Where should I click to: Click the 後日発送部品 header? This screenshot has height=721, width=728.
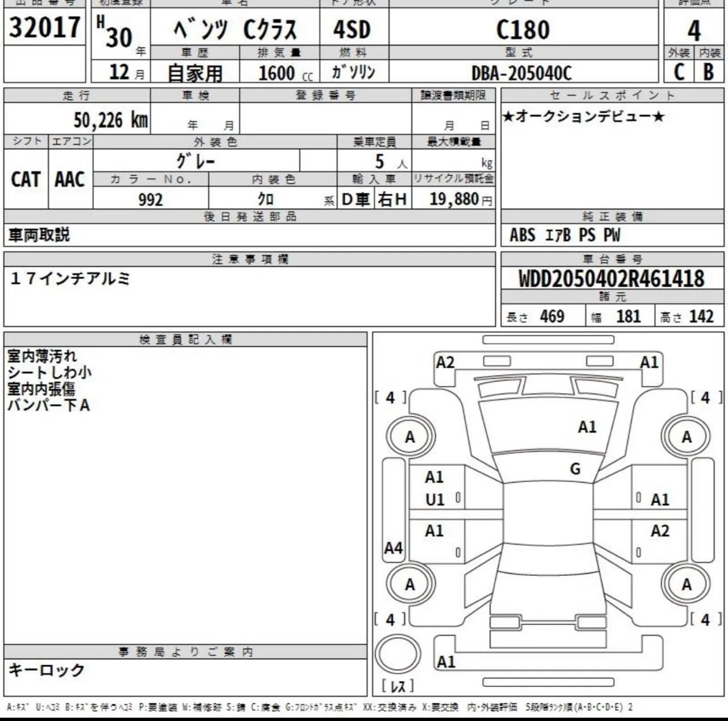click(x=250, y=216)
